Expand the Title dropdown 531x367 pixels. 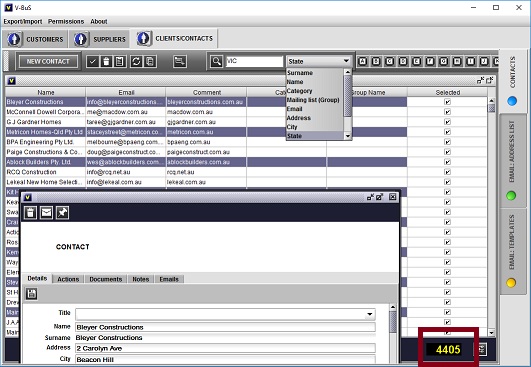370,314
